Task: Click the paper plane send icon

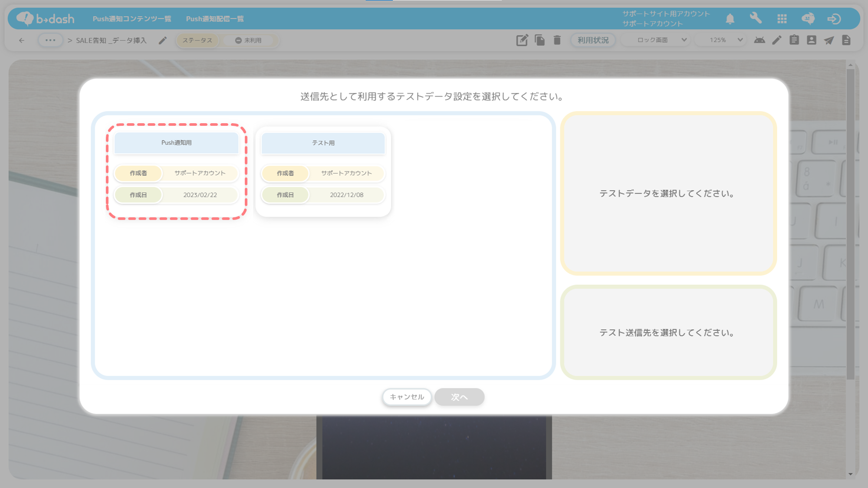Action: [829, 40]
